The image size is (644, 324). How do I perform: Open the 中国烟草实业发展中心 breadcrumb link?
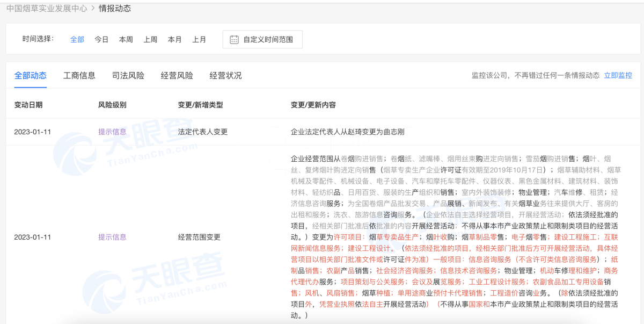pyautogui.click(x=47, y=8)
